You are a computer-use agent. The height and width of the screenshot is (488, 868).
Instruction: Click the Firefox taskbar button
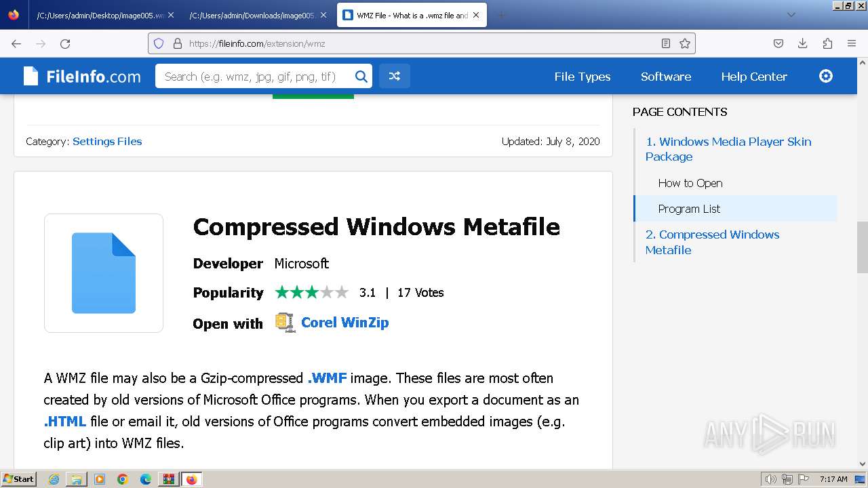click(191, 479)
